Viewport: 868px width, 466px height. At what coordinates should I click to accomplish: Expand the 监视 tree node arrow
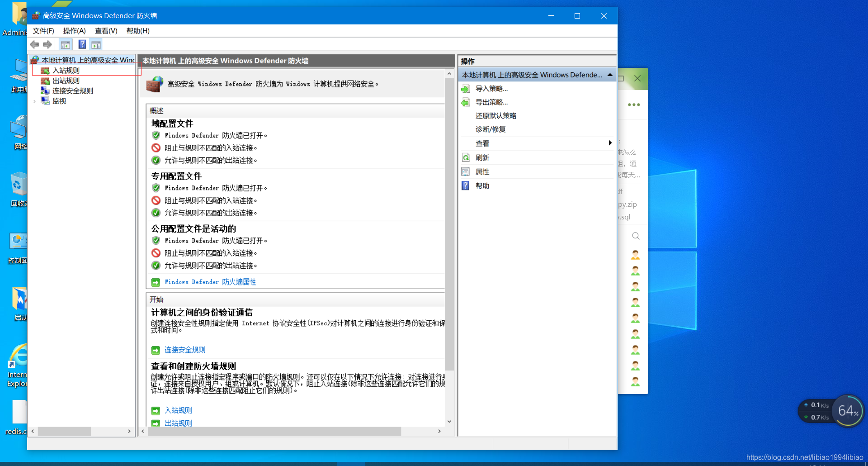click(x=34, y=101)
